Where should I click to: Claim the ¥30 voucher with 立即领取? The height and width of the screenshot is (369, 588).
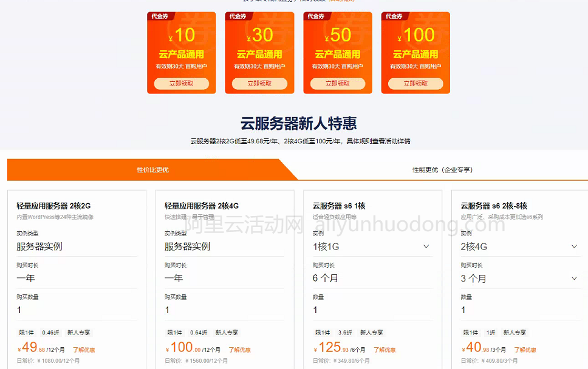coord(259,84)
